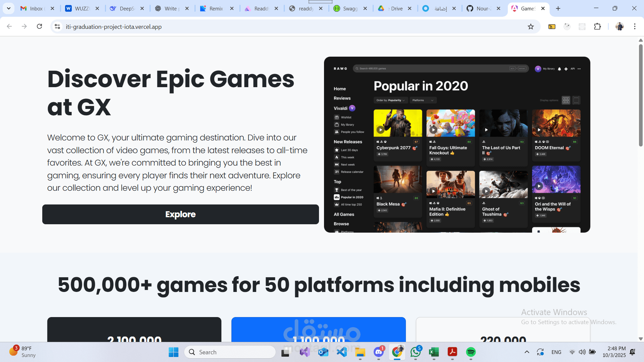Click the scrollbar down arrow
Screen dimensions: 644x362
pos(641,339)
